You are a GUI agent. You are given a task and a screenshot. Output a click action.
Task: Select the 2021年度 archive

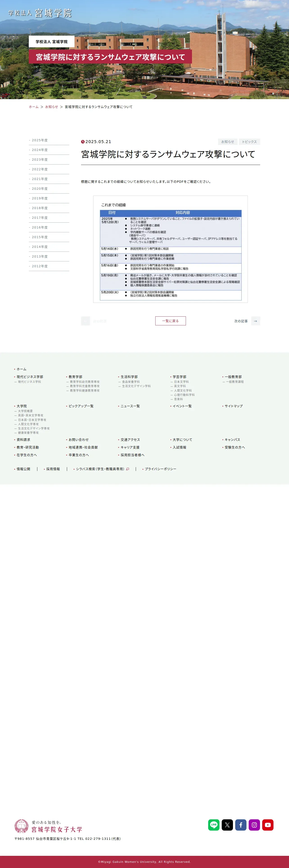click(49, 179)
